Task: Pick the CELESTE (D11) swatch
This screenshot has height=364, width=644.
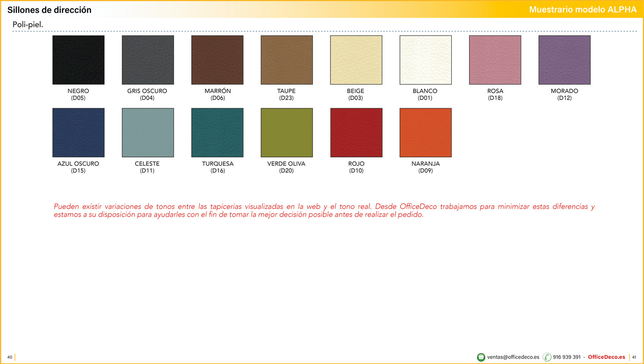Action: click(x=148, y=133)
